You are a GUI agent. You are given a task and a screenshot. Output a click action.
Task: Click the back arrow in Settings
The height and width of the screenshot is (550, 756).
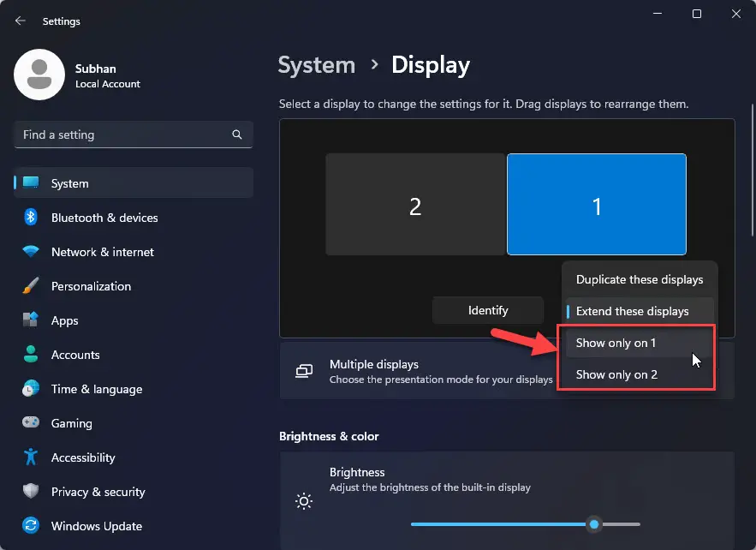(21, 21)
